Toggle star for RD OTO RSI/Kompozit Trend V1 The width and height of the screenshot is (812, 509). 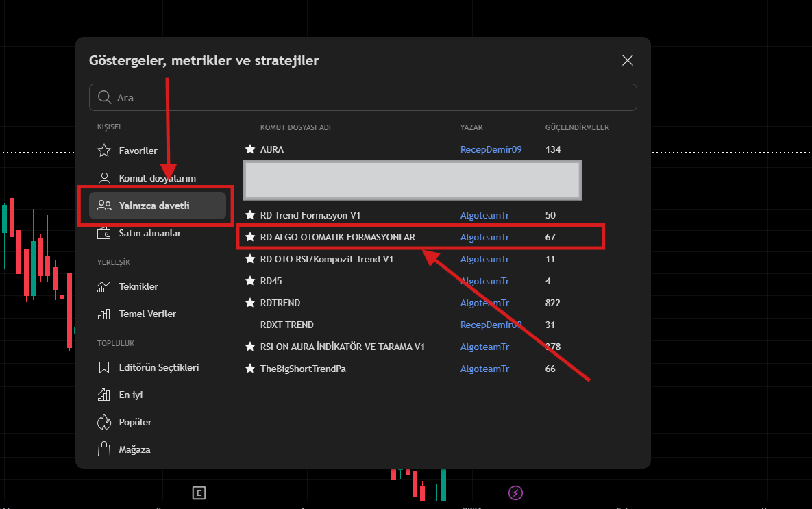click(250, 259)
